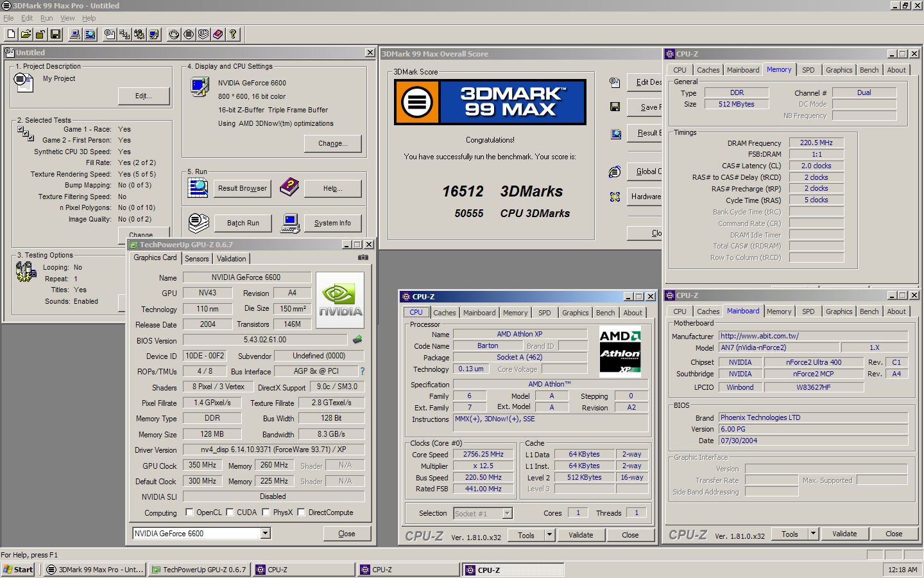Switch to the Validation tab in GPU-Z
Screen dimensions: 924x578
231,258
